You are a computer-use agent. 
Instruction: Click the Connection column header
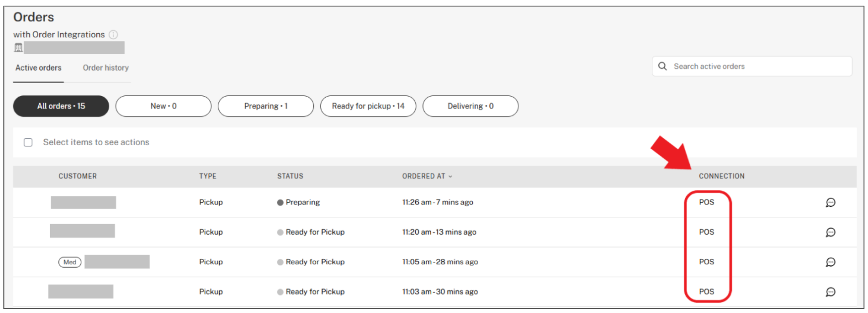[x=721, y=176]
